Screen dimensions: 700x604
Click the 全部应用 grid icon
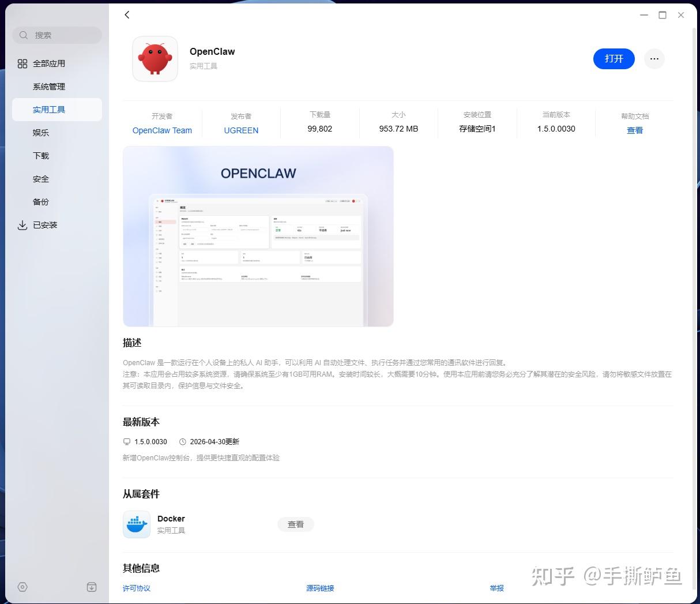22,63
